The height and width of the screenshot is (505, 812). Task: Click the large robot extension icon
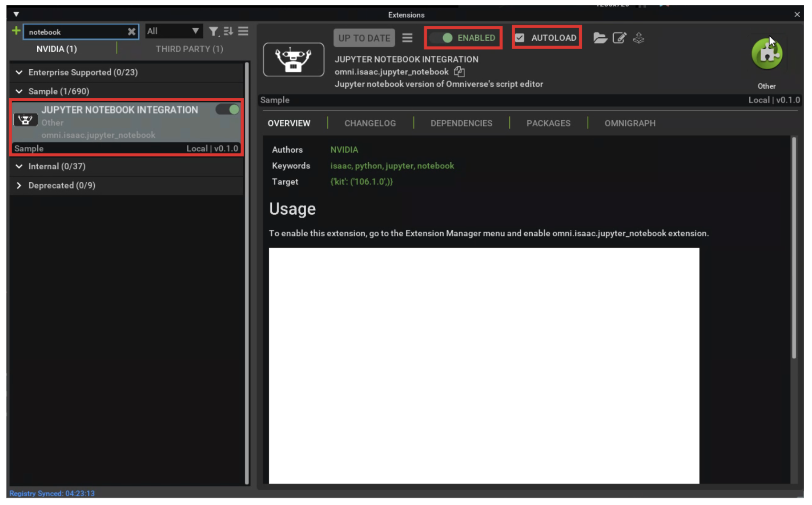[x=293, y=59]
